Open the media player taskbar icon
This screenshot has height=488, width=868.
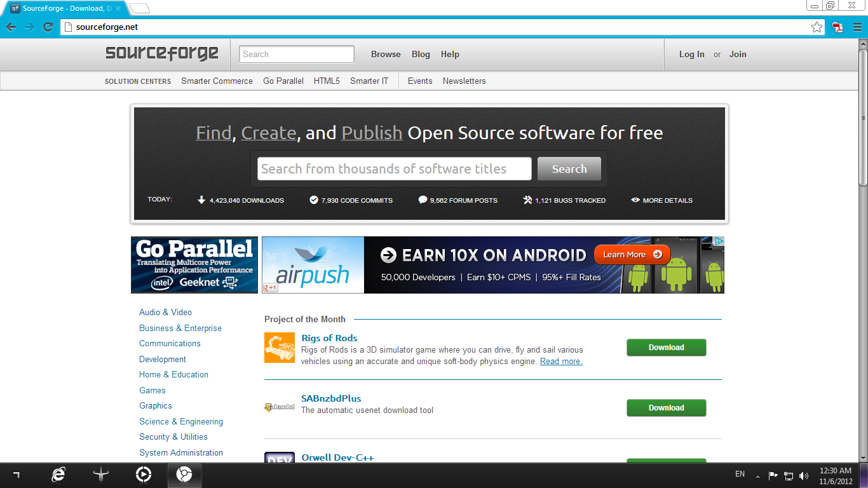click(x=144, y=475)
